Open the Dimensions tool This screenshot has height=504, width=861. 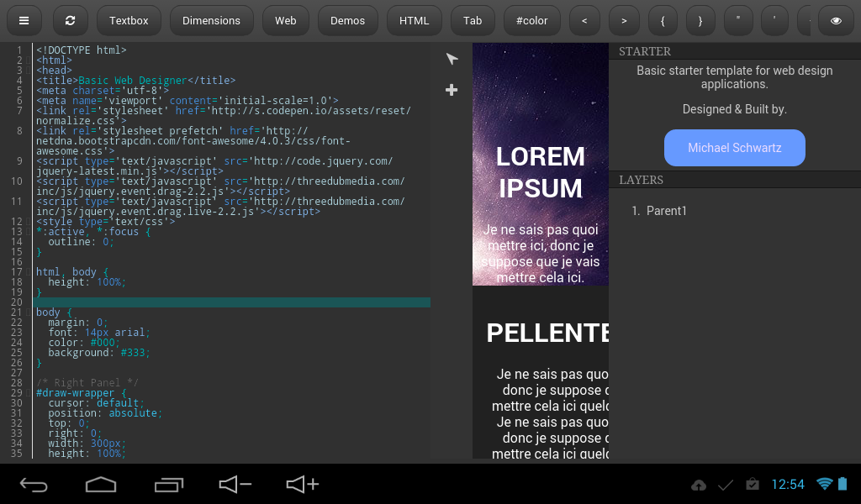[211, 20]
